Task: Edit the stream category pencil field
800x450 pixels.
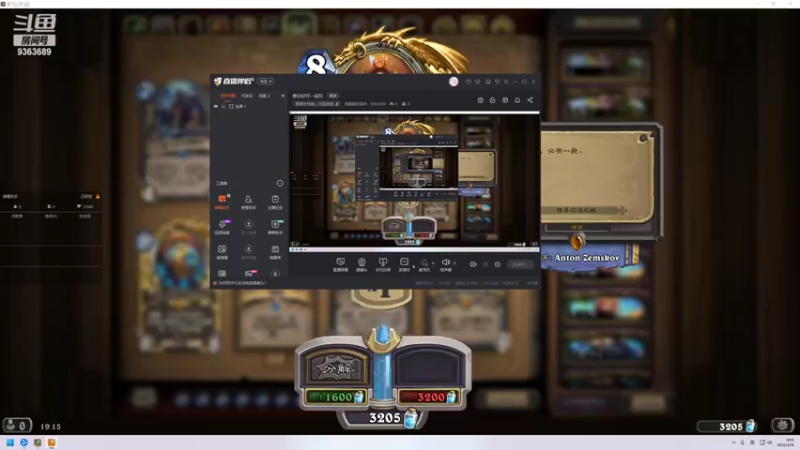Action: [x=316, y=104]
